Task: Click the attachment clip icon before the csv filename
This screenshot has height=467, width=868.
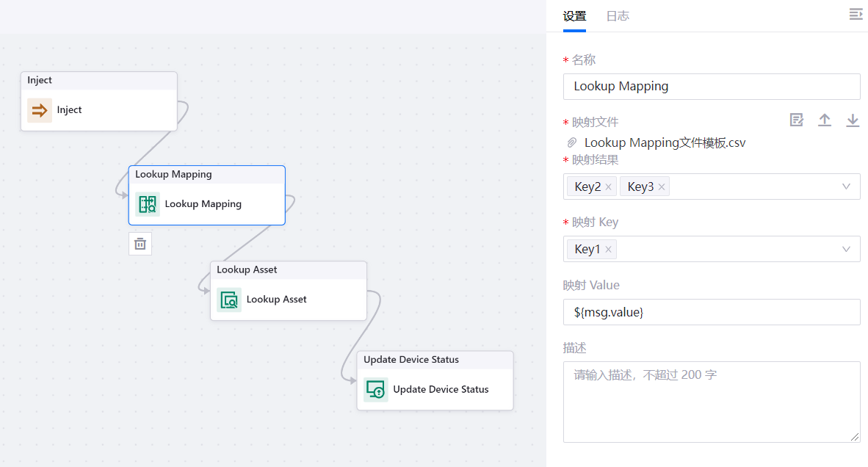Action: click(x=571, y=142)
